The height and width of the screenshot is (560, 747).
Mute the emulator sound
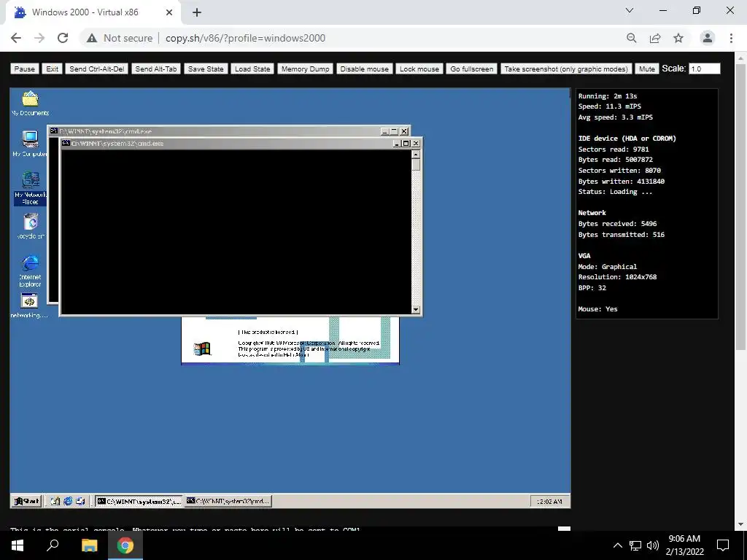click(646, 69)
